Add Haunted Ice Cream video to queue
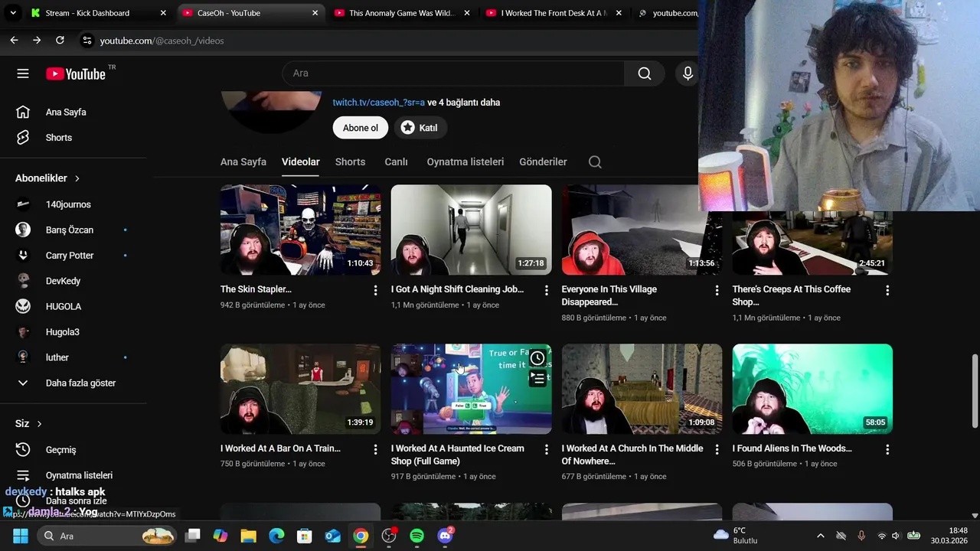Image resolution: width=980 pixels, height=551 pixels. click(537, 378)
